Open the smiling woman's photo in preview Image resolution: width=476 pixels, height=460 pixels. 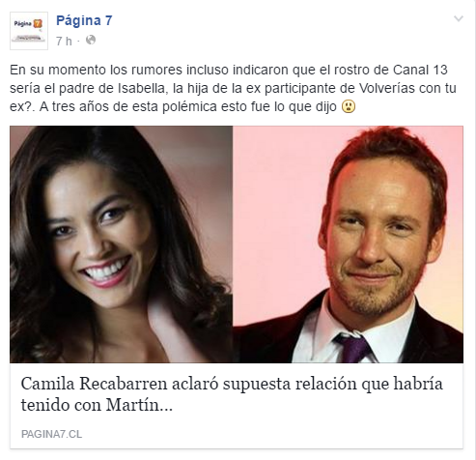pyautogui.click(x=122, y=244)
